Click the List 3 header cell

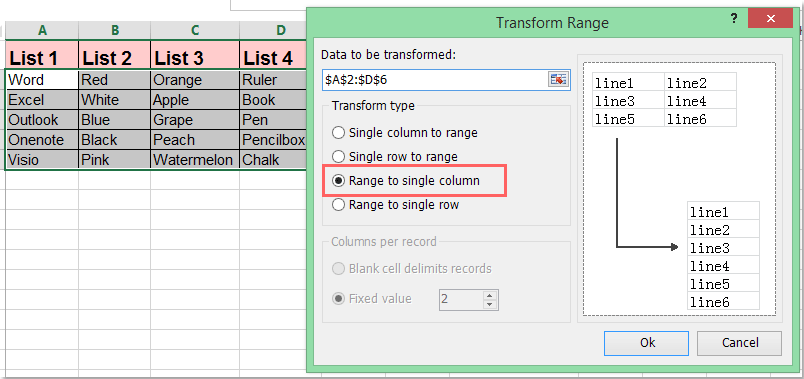click(195, 54)
